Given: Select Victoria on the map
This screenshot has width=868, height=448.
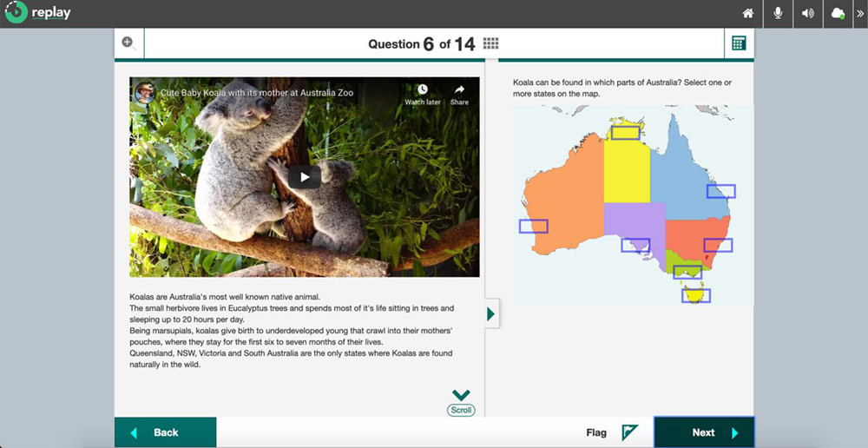Looking at the screenshot, I should pyautogui.click(x=687, y=273).
